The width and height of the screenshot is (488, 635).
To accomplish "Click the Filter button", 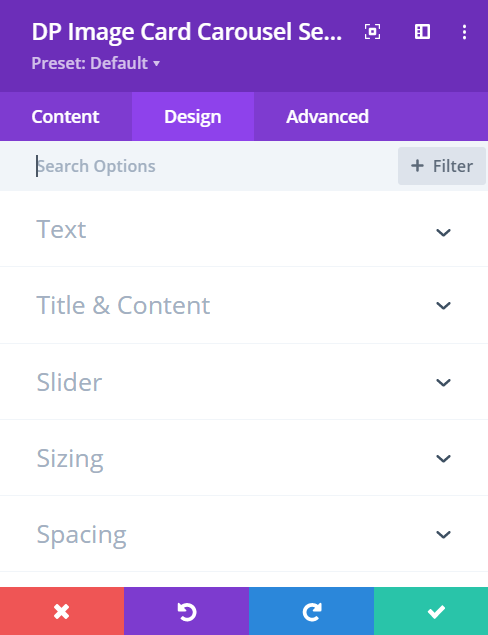I will pos(442,166).
